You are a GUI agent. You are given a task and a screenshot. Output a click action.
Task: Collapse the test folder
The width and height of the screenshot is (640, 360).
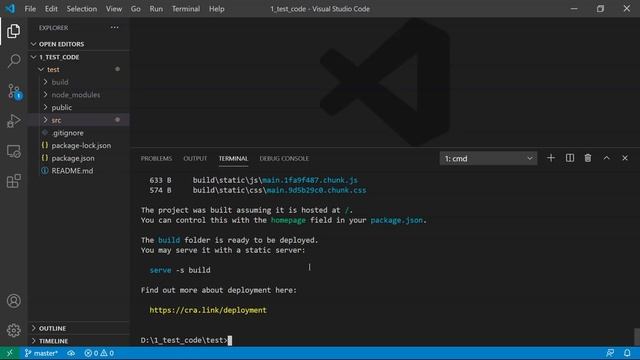[x=78, y=69]
